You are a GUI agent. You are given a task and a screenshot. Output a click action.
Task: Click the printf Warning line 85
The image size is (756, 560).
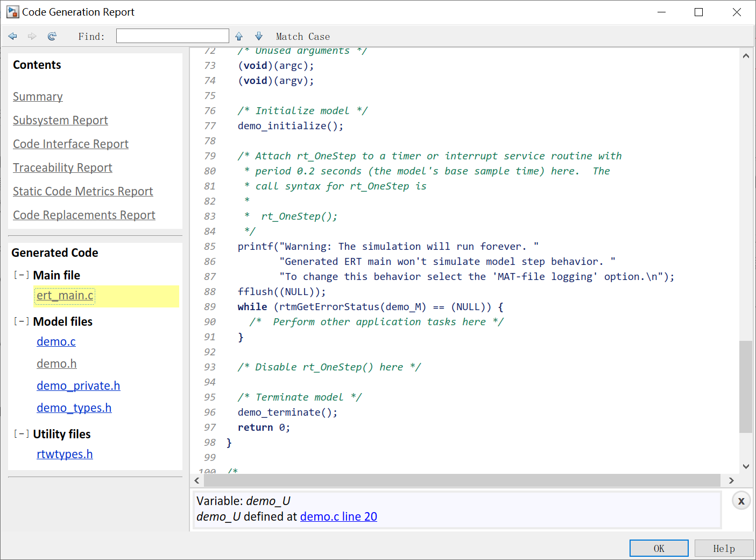[x=388, y=246]
